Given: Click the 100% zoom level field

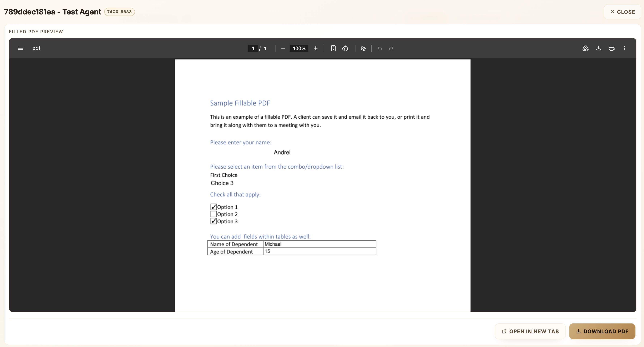Looking at the screenshot, I should 299,48.
